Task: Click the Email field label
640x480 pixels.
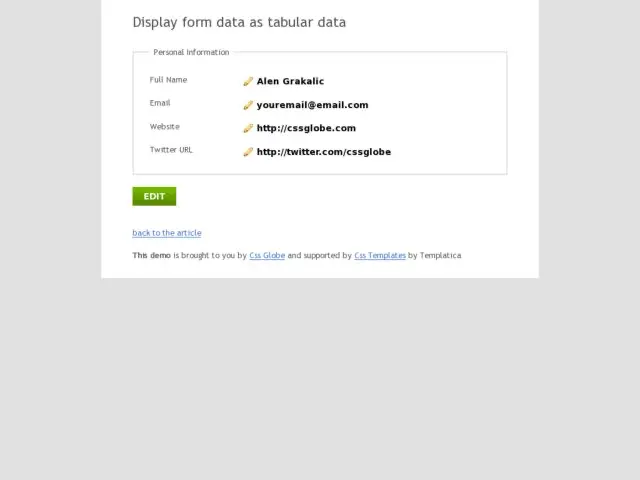Action: point(160,103)
